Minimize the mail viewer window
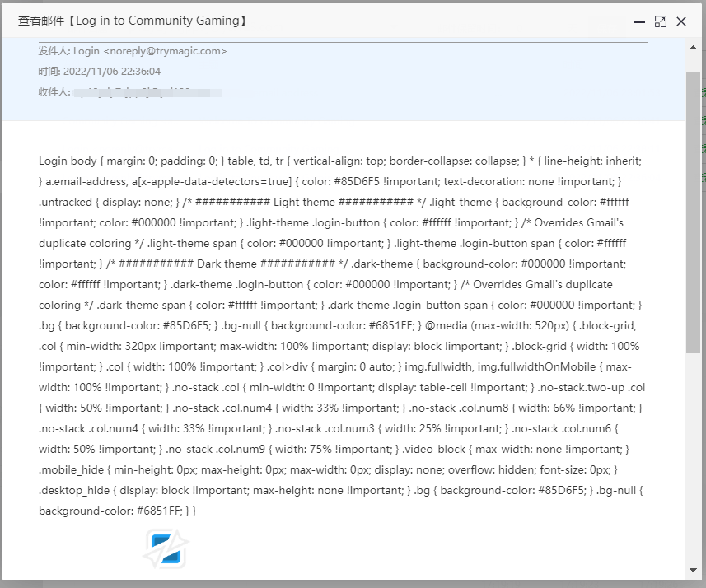The width and height of the screenshot is (706, 588). pos(639,21)
